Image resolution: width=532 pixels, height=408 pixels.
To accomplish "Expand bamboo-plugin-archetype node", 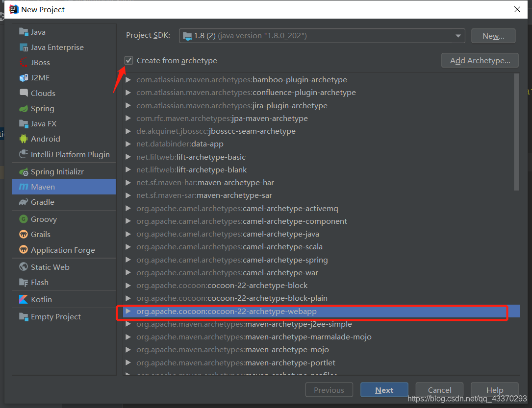I will click(x=128, y=80).
